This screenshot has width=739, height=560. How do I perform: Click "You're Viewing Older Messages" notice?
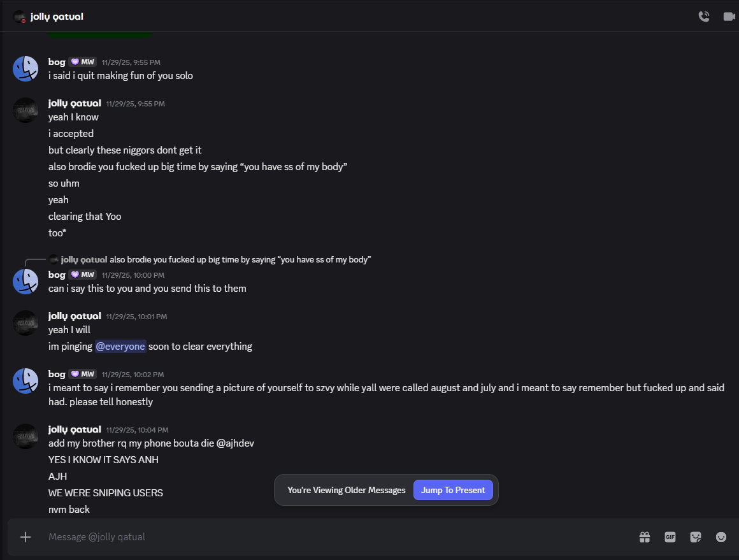(x=346, y=490)
